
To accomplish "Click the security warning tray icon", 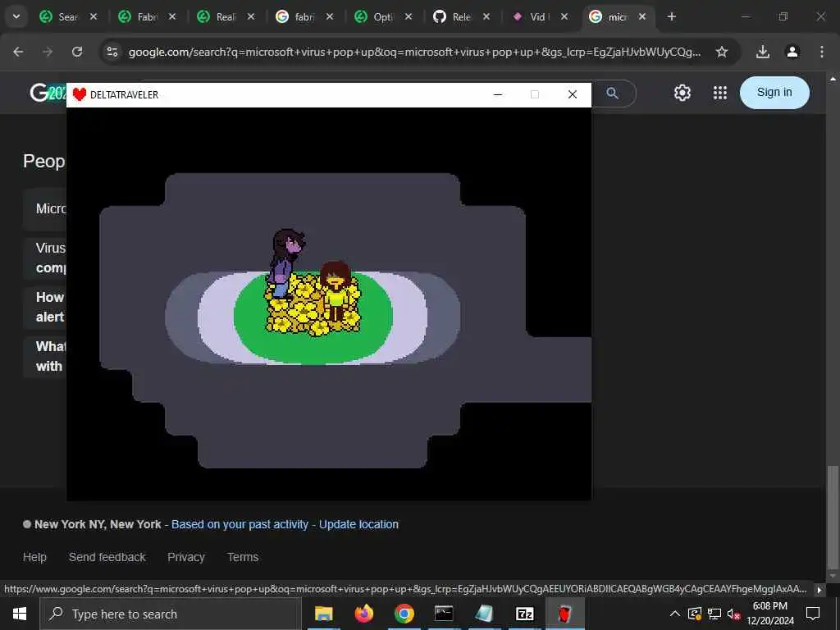I will tap(695, 614).
